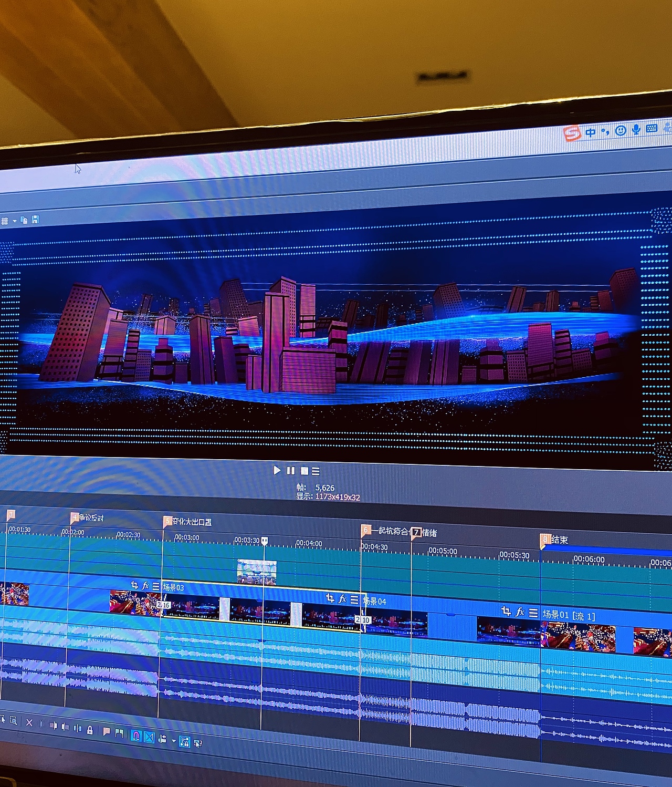Viewport: 672px width, 787px height.
Task: Click the trim end icon
Action: (65, 727)
